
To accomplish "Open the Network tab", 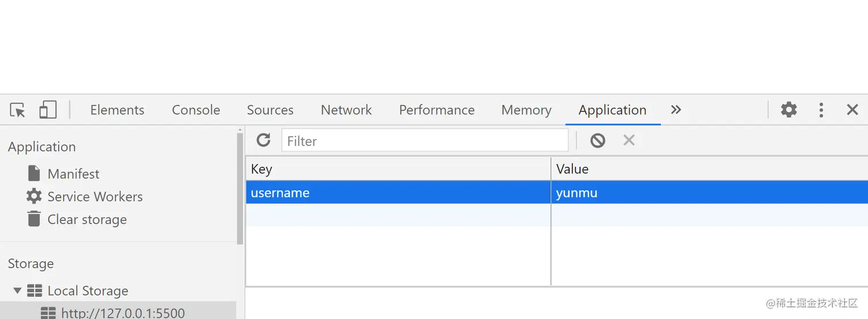I will point(346,110).
